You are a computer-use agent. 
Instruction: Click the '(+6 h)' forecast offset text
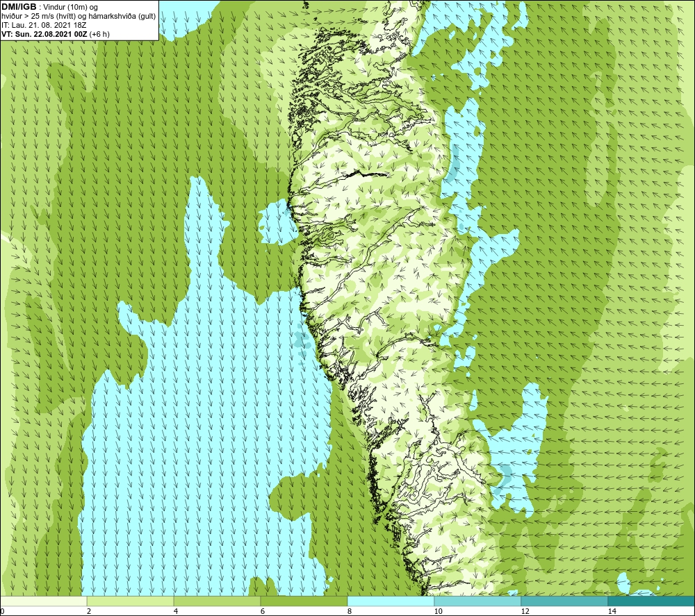(x=99, y=34)
